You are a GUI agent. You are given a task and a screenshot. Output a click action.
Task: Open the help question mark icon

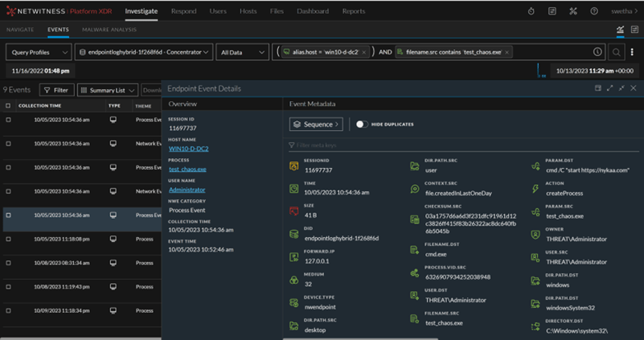click(x=595, y=12)
